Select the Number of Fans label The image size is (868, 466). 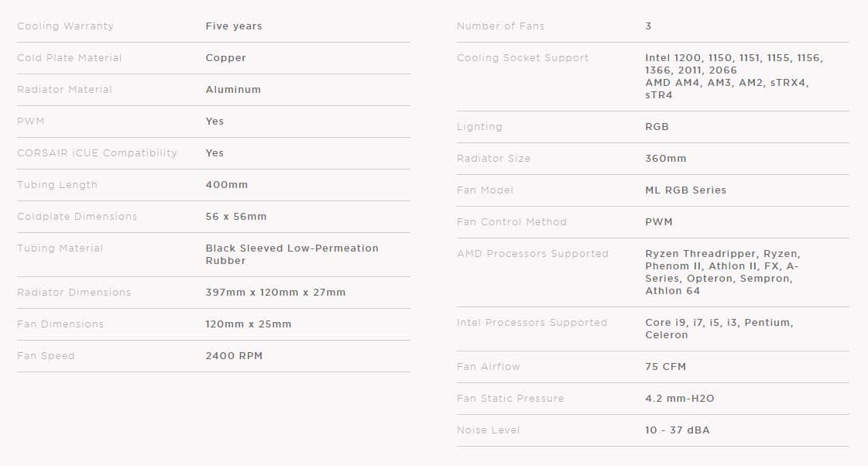click(x=500, y=26)
